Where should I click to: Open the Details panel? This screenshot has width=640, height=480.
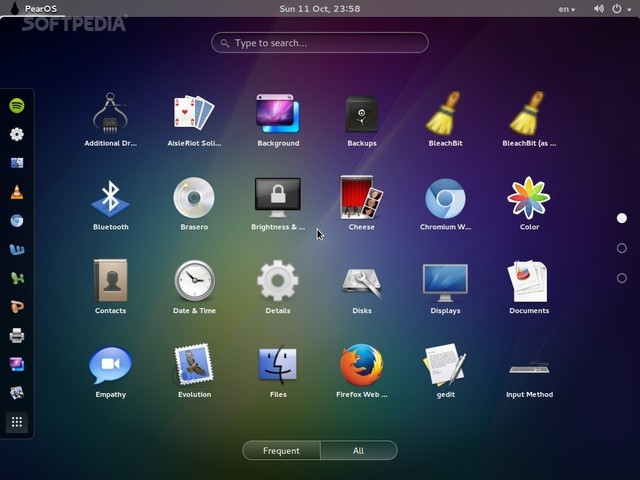point(278,287)
